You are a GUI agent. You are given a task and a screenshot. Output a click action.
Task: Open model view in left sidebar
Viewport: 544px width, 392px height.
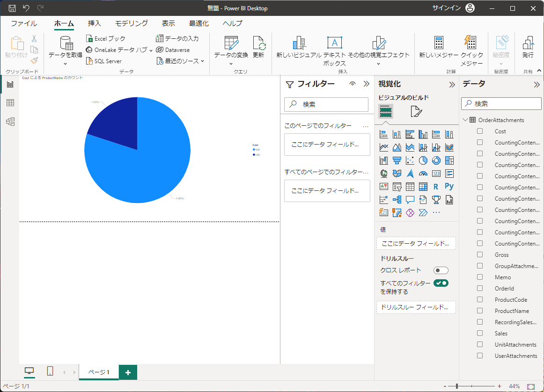point(10,122)
